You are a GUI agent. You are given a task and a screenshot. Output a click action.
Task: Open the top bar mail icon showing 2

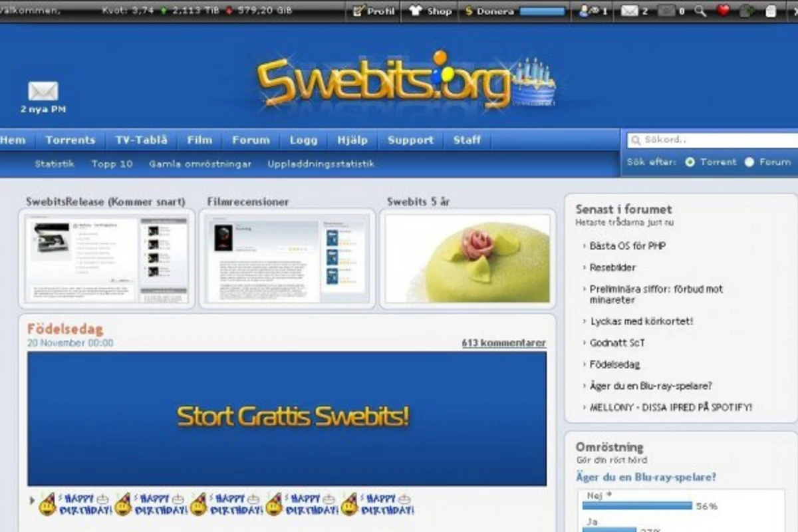click(x=629, y=11)
